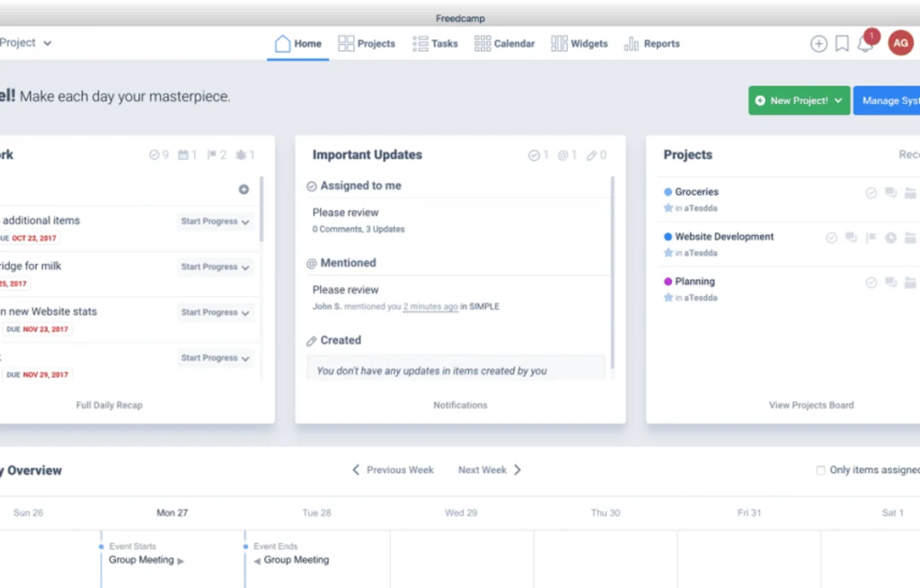Switch to the Calendar tab
The image size is (920, 588).
505,43
